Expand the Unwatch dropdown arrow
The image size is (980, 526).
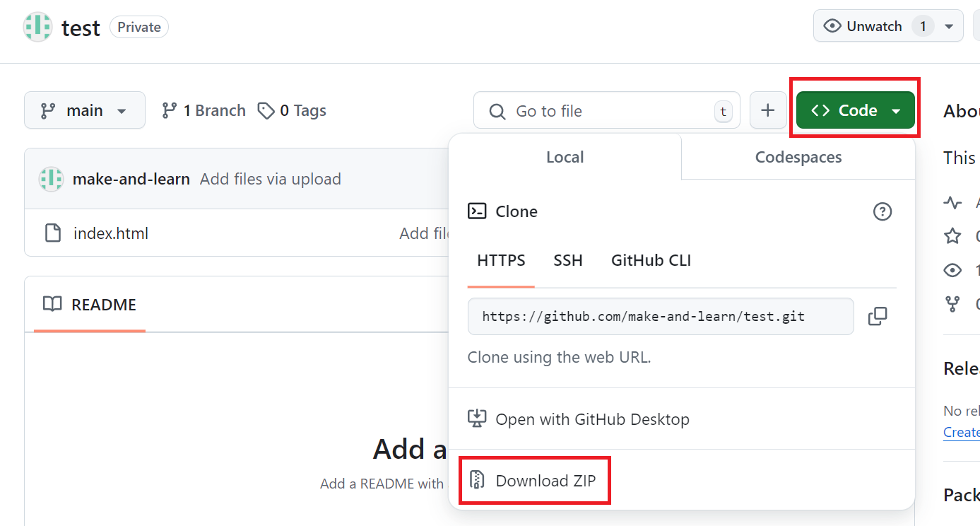pyautogui.click(x=949, y=27)
